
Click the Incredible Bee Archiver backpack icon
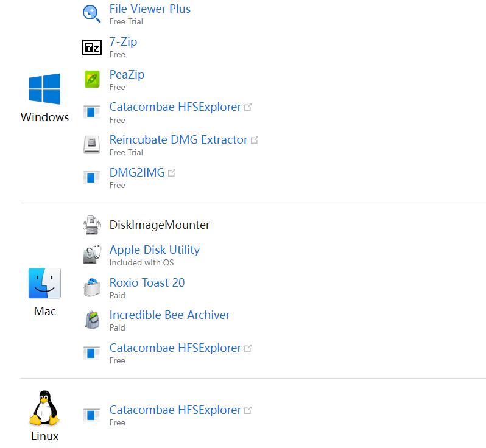(92, 320)
